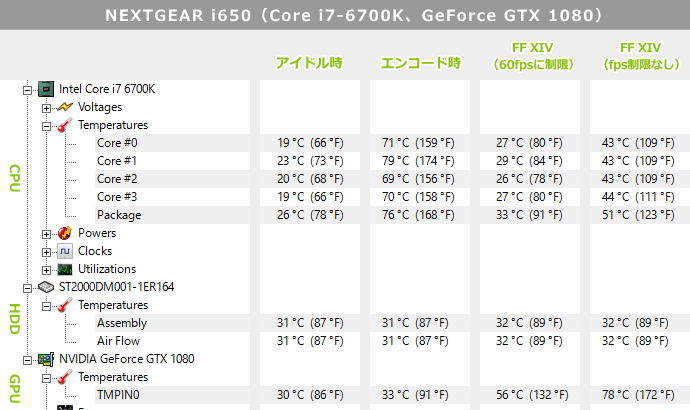The width and height of the screenshot is (690, 410).
Task: Collapse the GPU Temperatures node
Action: tap(46, 378)
